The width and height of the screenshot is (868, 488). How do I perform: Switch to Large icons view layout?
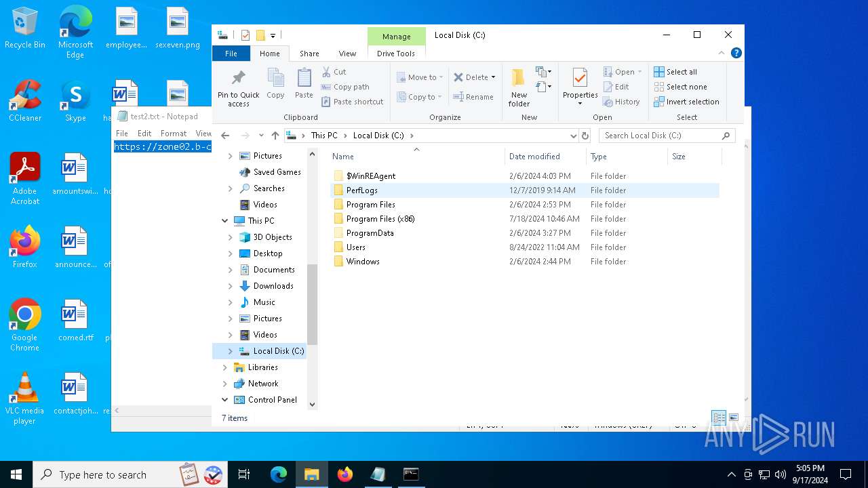[x=733, y=418]
